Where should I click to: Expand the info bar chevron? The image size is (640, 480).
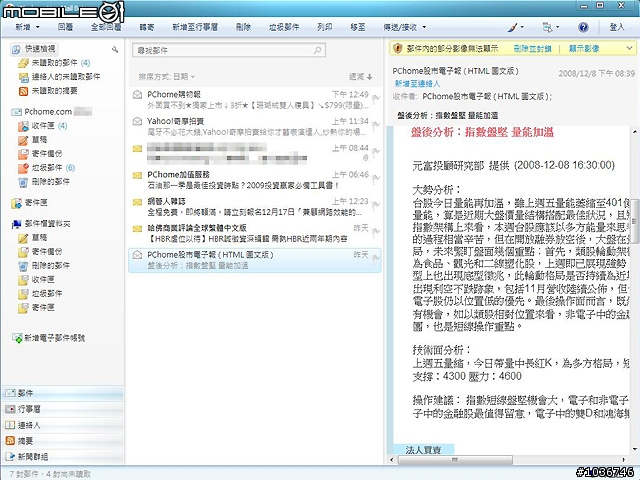coord(629,49)
